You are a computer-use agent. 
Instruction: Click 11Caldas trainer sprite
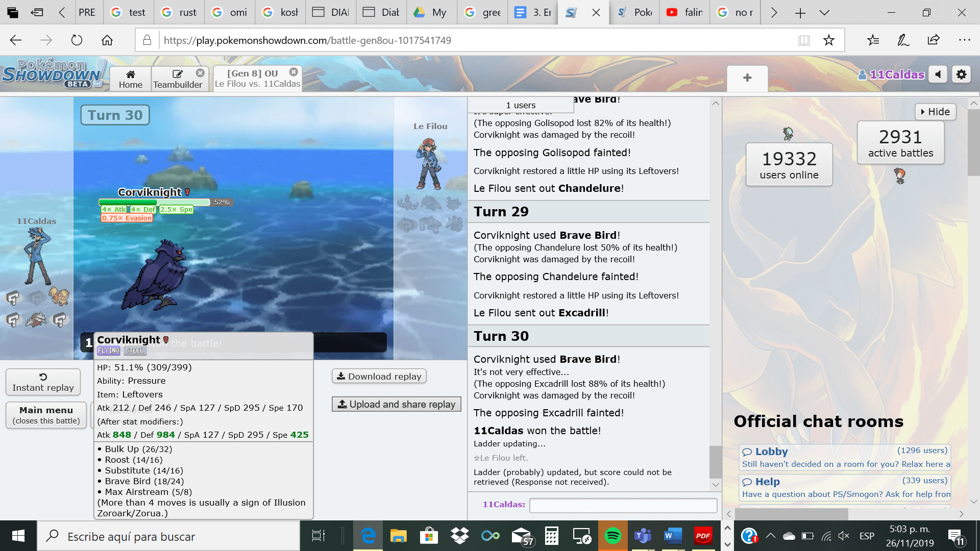point(38,255)
